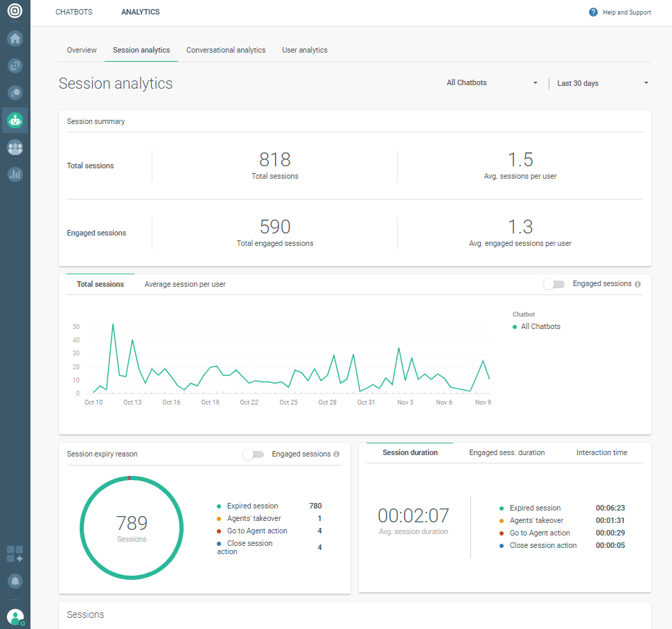Screen dimensions: 672x629
Task: Switch to the Conversational analytics tab
Action: click(225, 50)
